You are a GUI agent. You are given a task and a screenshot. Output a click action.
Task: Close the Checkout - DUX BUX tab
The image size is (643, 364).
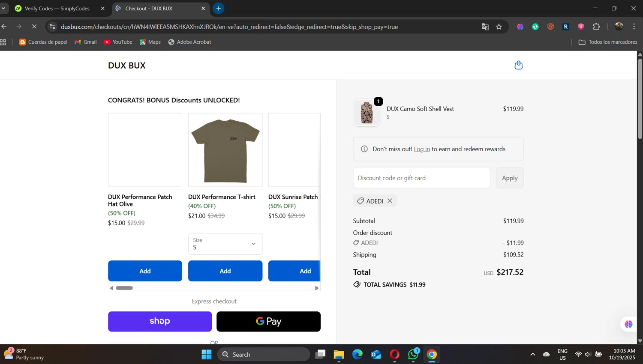click(x=203, y=9)
